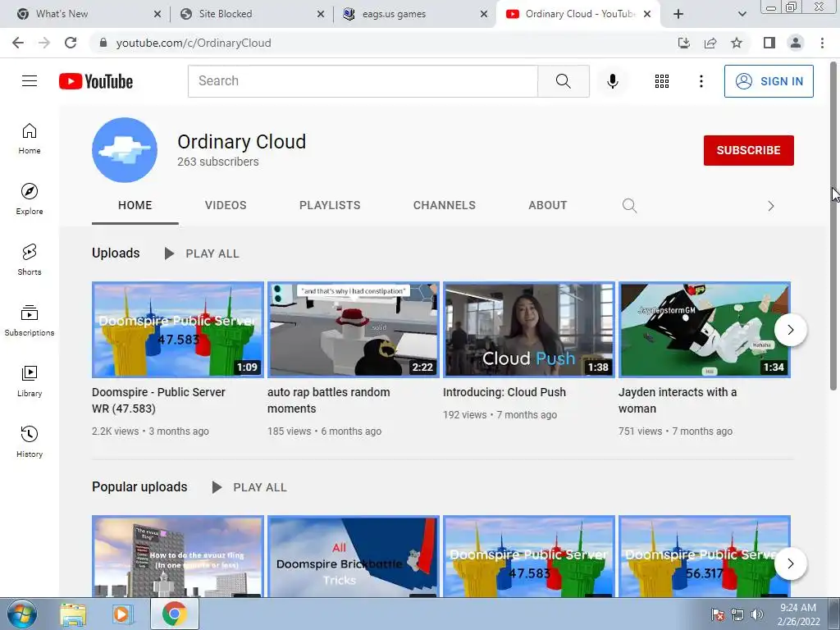Open a new browser tab

pyautogui.click(x=678, y=14)
